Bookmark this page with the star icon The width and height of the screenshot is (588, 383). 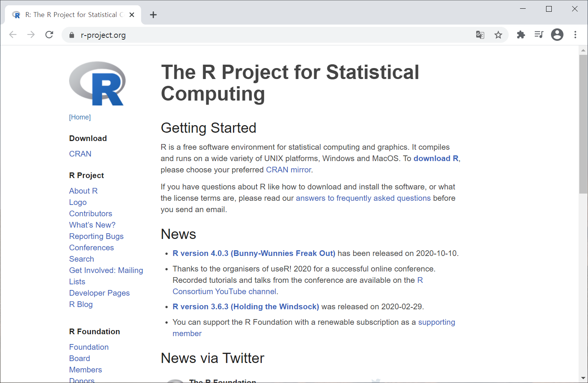click(x=498, y=35)
